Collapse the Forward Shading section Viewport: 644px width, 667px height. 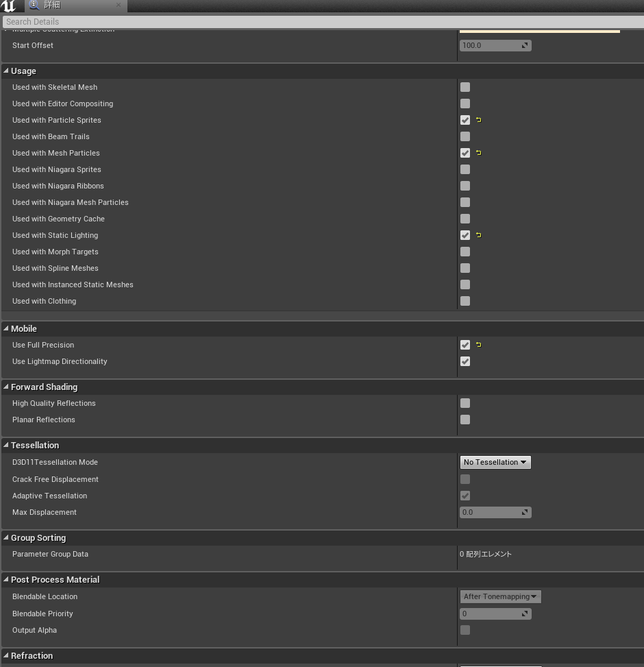pyautogui.click(x=6, y=387)
